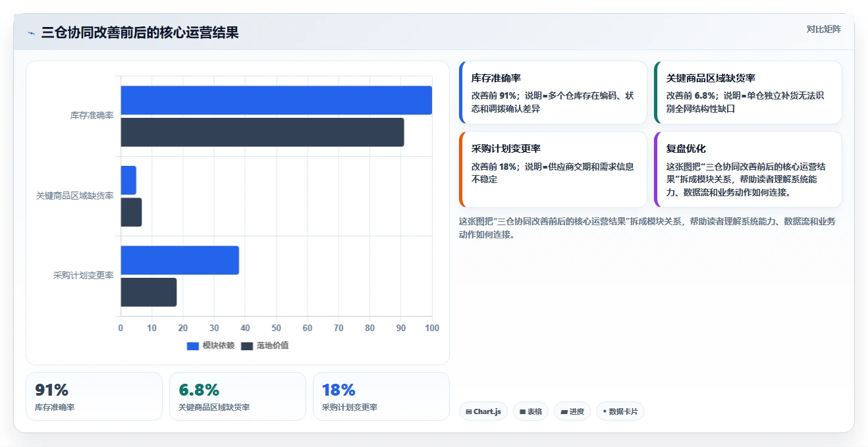Click the 18% stat card

(x=381, y=396)
